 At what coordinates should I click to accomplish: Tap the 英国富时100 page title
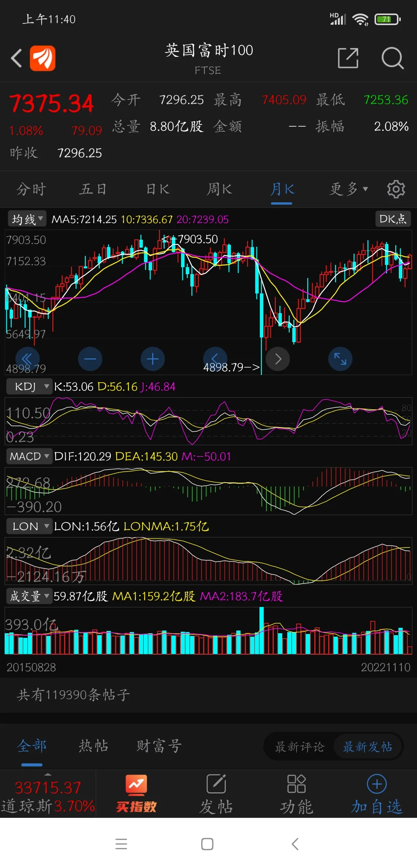209,50
